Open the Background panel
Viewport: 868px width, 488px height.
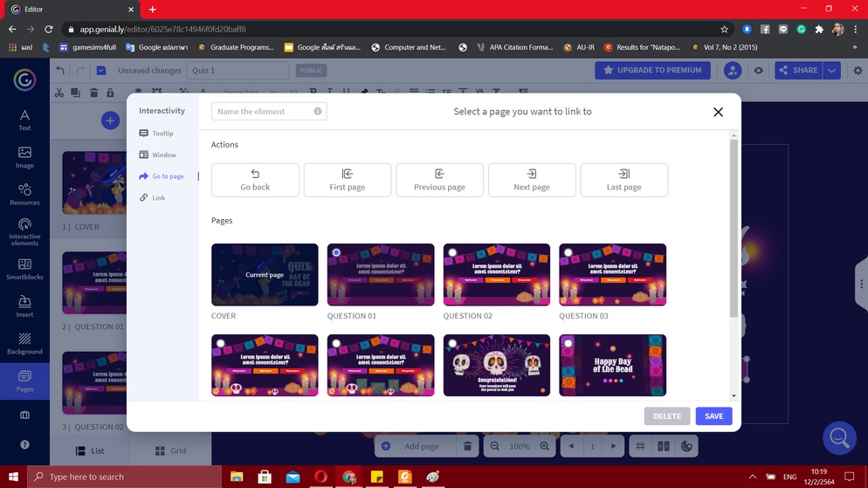[x=24, y=344]
